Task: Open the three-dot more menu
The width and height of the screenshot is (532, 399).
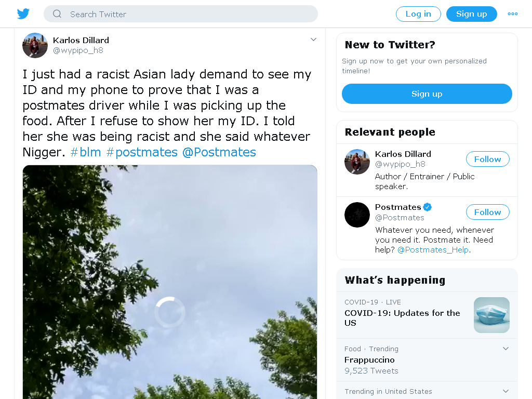Action: [512, 14]
